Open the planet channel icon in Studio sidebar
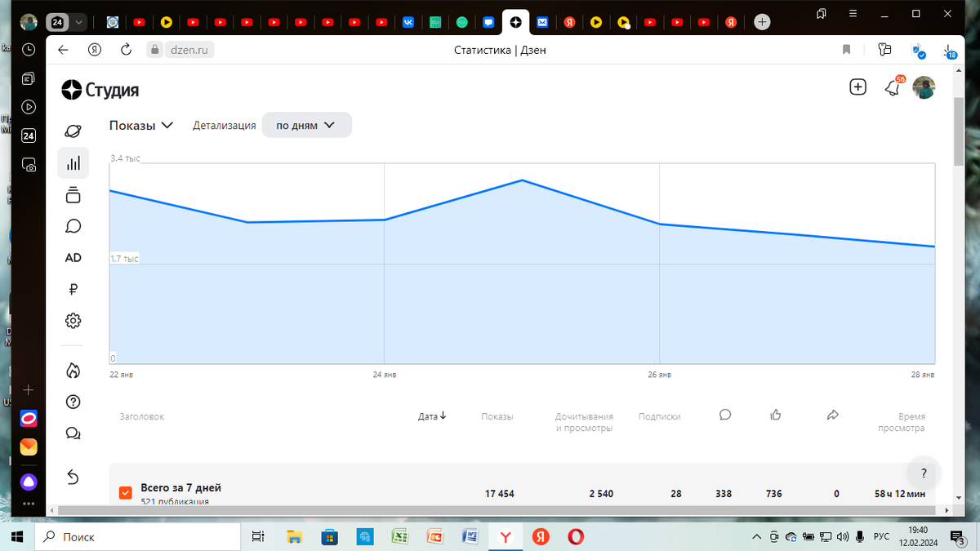This screenshot has width=980, height=551. [x=73, y=131]
